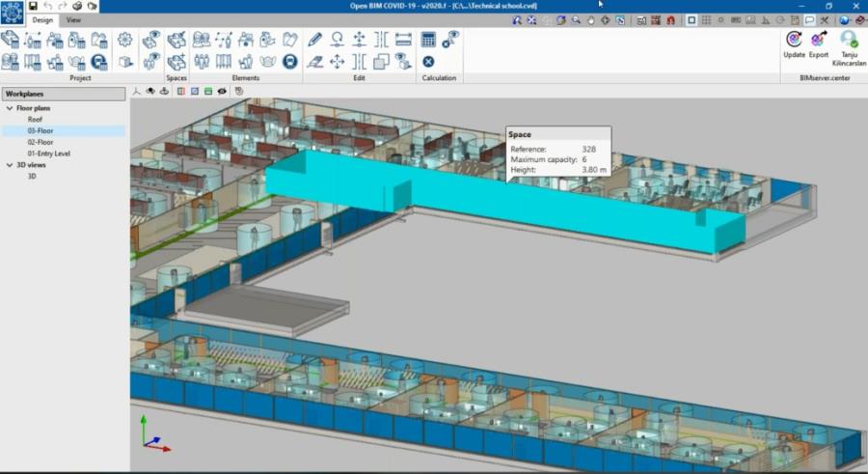Click the hand pan icon in top toolbar
This screenshot has height=474, width=868.
pos(590,20)
